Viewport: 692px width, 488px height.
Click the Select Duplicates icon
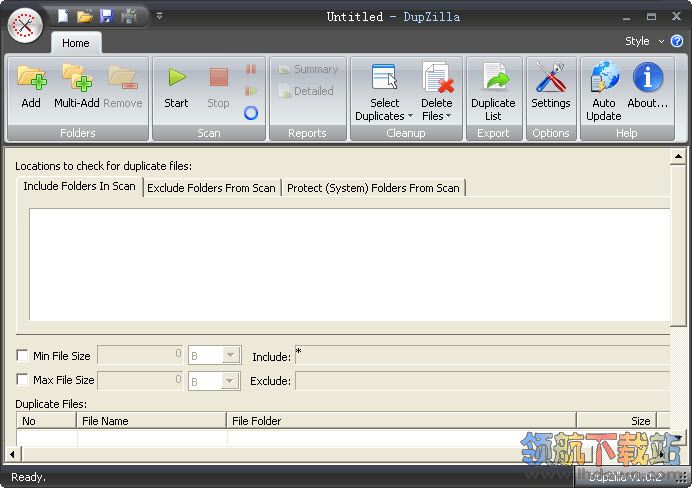point(384,78)
